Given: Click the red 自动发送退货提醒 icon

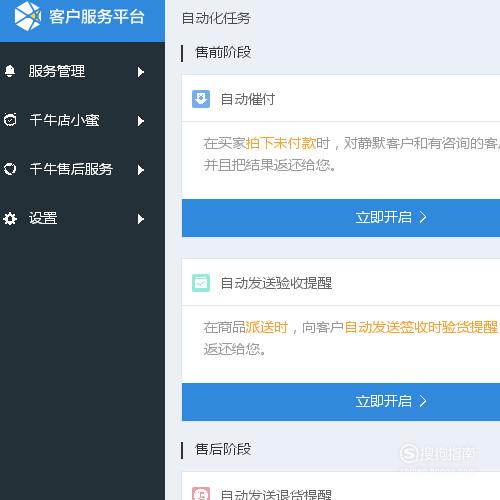Looking at the screenshot, I should point(201,494).
